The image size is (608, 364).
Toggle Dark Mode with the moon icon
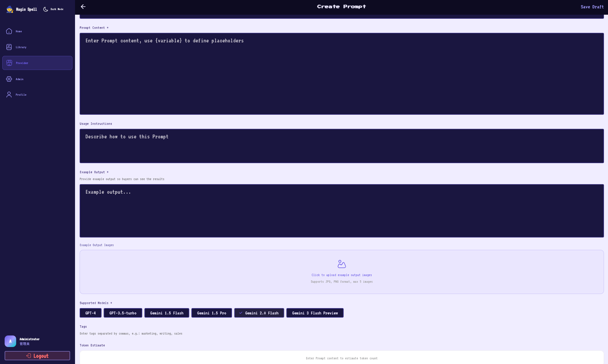click(45, 9)
